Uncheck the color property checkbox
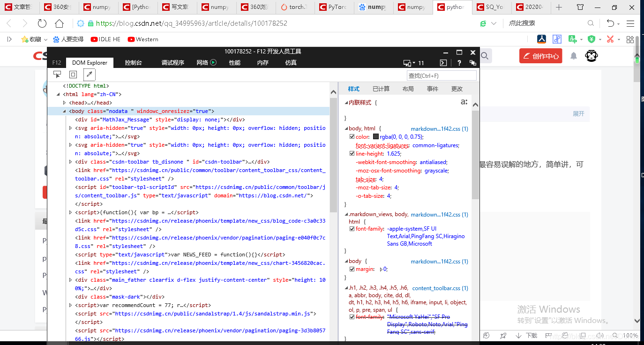 click(x=352, y=137)
